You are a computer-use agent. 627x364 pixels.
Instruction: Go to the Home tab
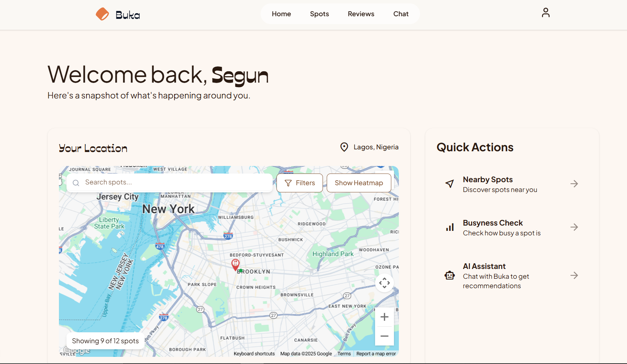pyautogui.click(x=281, y=14)
